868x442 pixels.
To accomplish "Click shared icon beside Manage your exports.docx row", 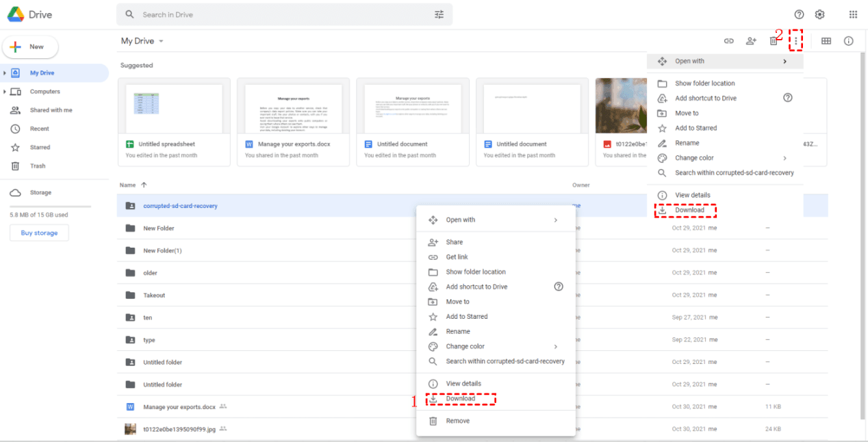I will click(223, 406).
